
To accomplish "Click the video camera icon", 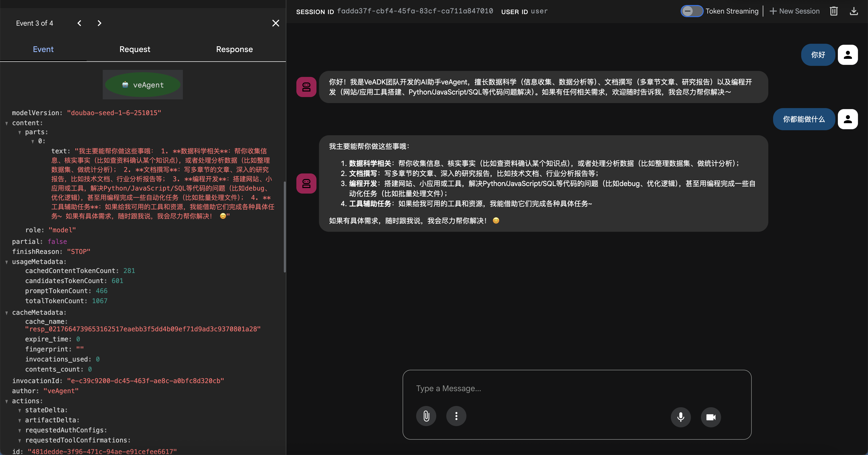I will (x=711, y=417).
